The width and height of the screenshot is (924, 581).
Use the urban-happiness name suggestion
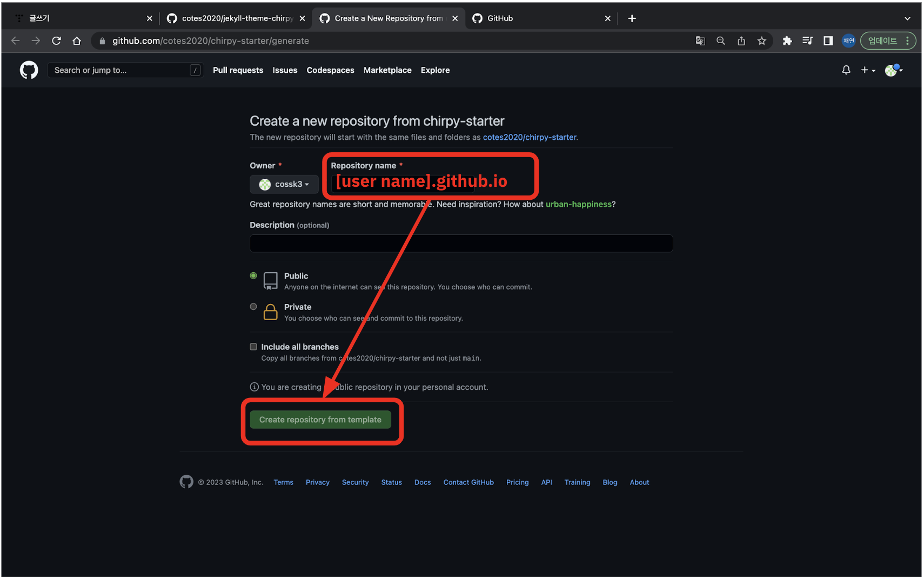[x=578, y=204]
